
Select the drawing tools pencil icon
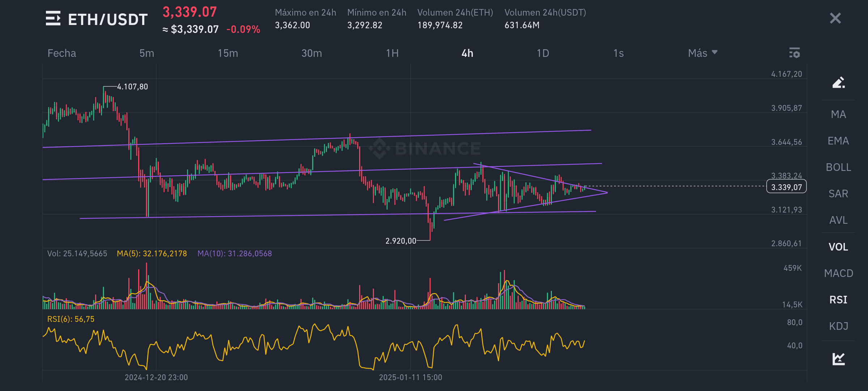(838, 83)
